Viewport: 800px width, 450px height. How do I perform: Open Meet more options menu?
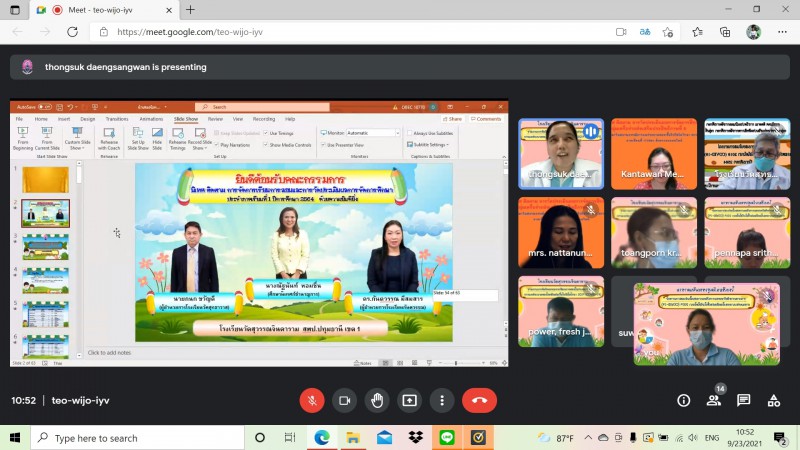click(x=442, y=400)
